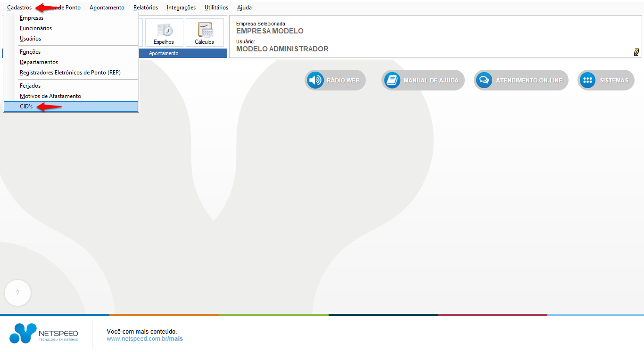Choose Empresas in the Cadastros menu

coord(32,18)
